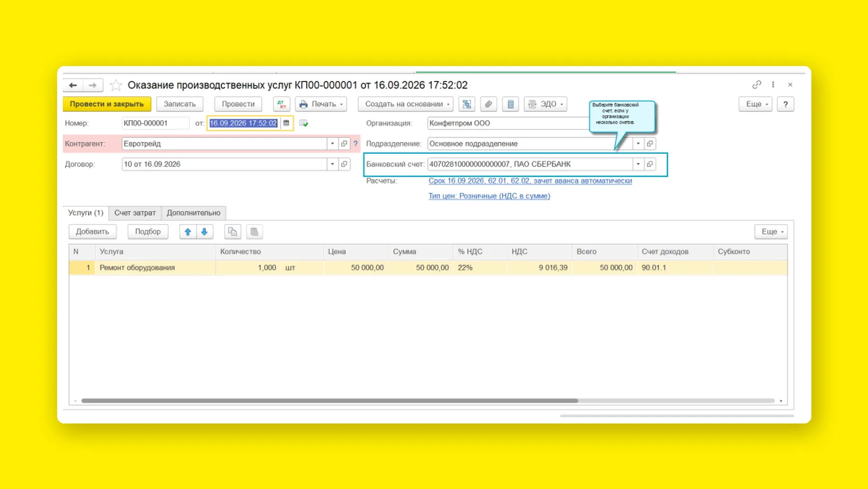
Task: Click the question mark beside Контрагент
Action: (x=356, y=143)
